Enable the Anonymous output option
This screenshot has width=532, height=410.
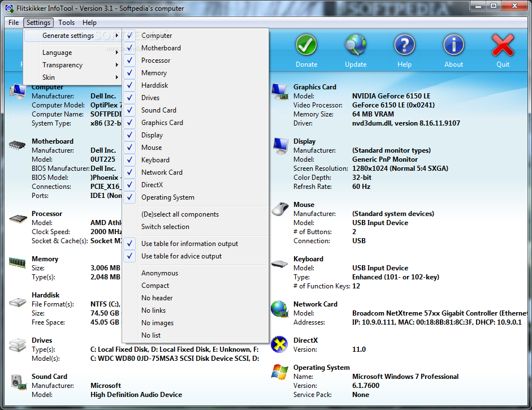[196, 273]
